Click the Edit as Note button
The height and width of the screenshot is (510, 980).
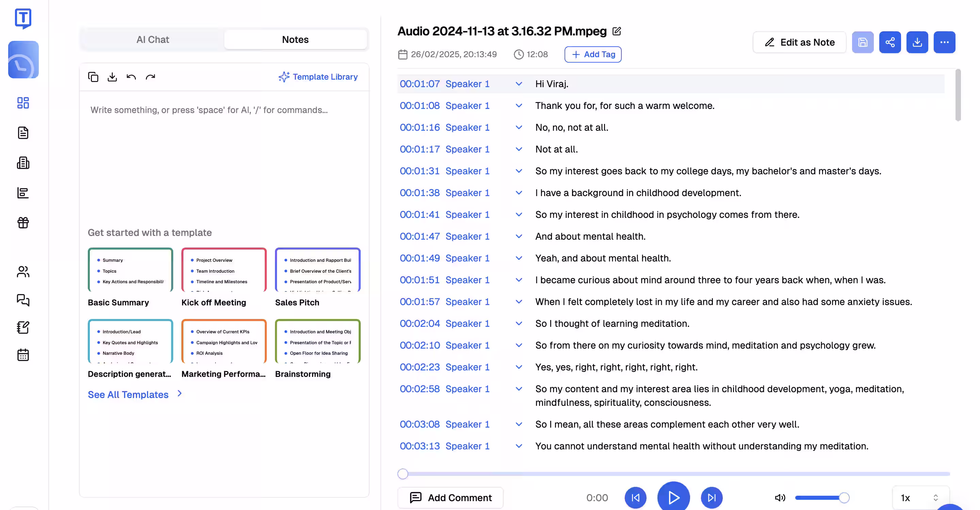[799, 42]
